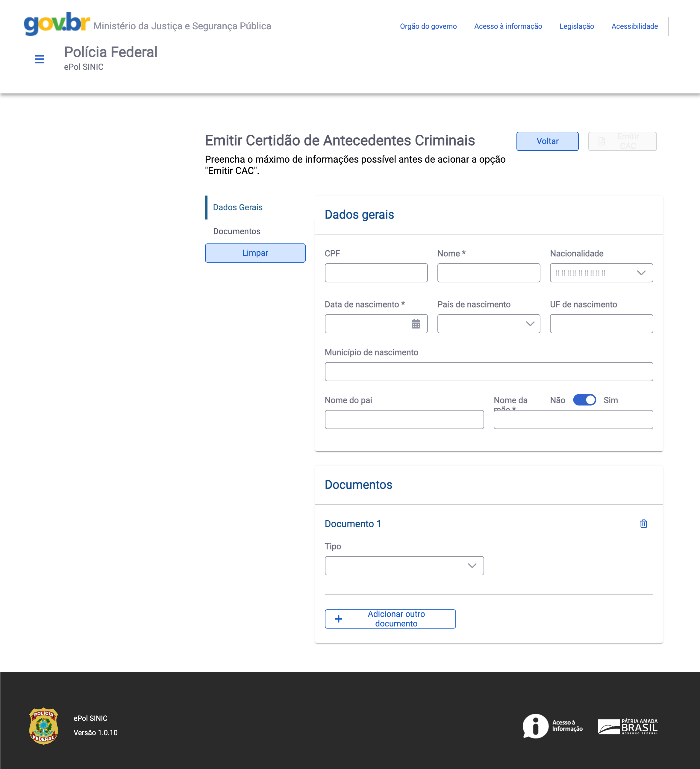Click the hamburger menu icon
700x769 pixels.
[x=39, y=60]
